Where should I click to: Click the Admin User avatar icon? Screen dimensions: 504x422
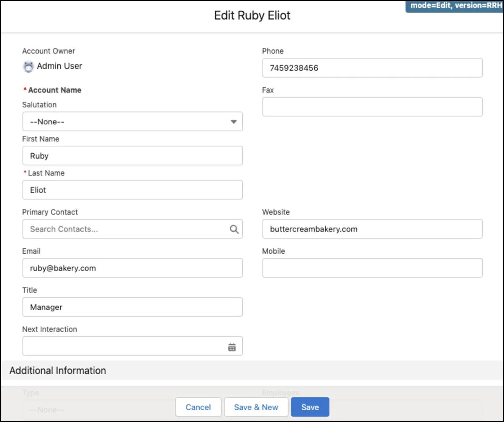click(28, 67)
